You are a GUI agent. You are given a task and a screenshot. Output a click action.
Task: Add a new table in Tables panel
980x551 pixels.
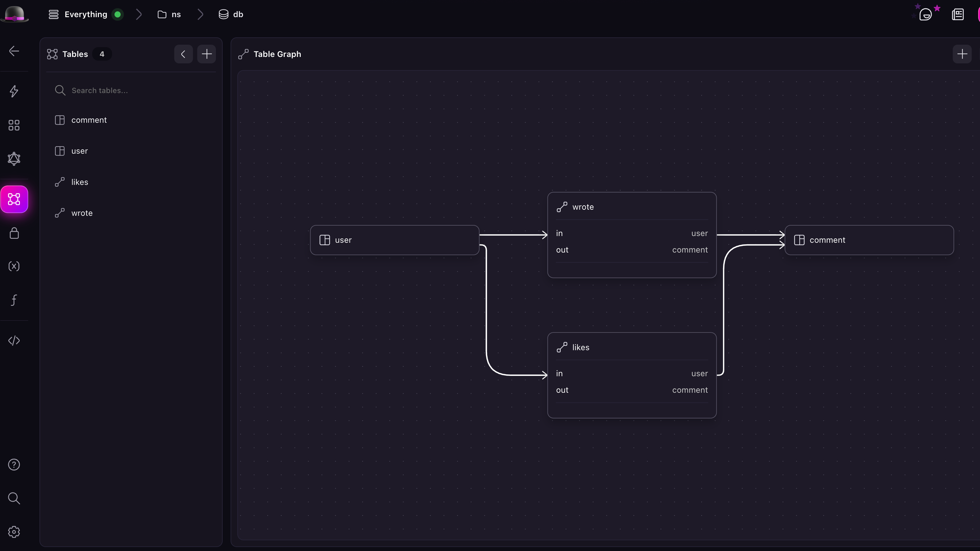[207, 54]
